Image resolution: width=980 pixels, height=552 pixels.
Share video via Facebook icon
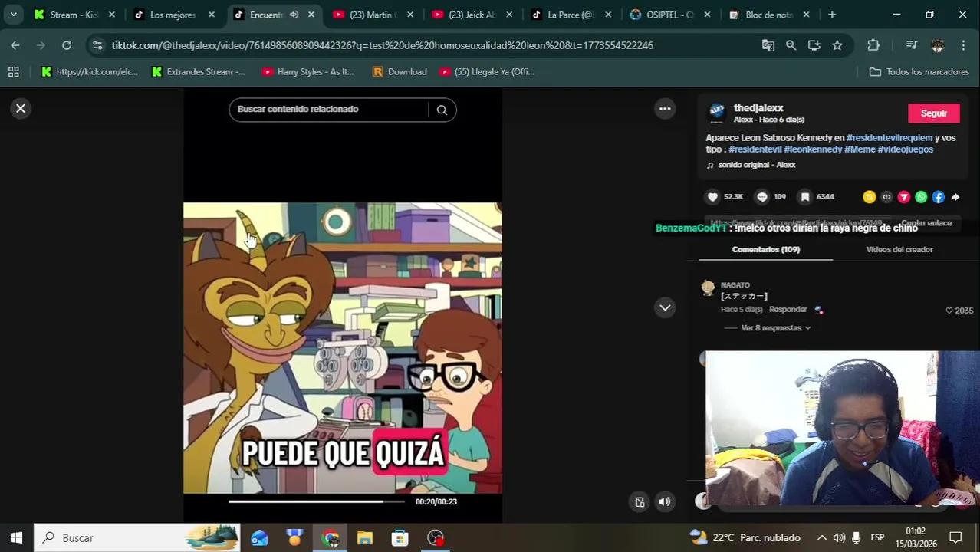coord(938,197)
